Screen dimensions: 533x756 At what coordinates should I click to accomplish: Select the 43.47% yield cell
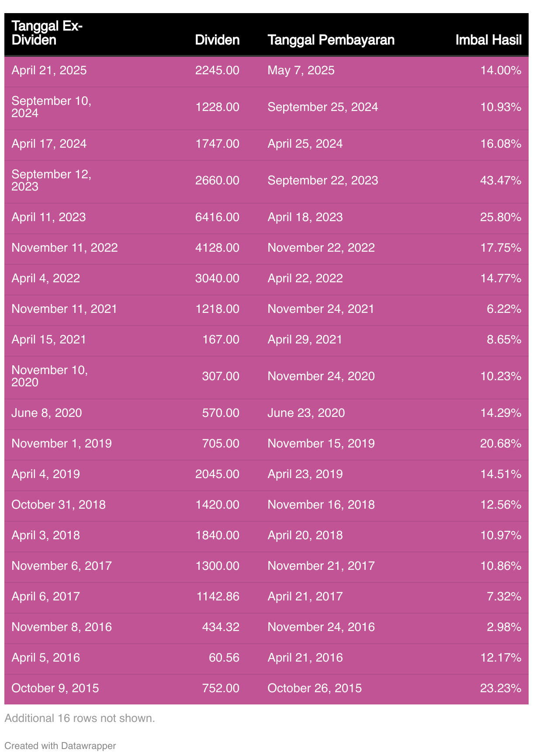click(x=500, y=180)
